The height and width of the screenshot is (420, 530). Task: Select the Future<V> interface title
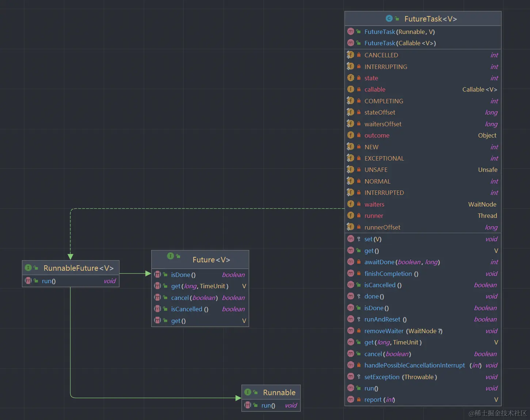pyautogui.click(x=211, y=260)
